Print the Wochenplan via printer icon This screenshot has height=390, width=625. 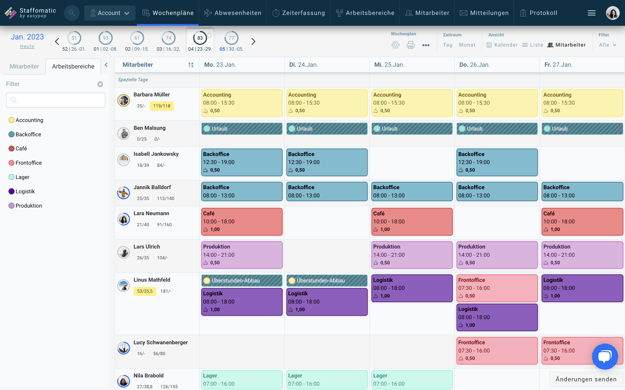tap(411, 45)
